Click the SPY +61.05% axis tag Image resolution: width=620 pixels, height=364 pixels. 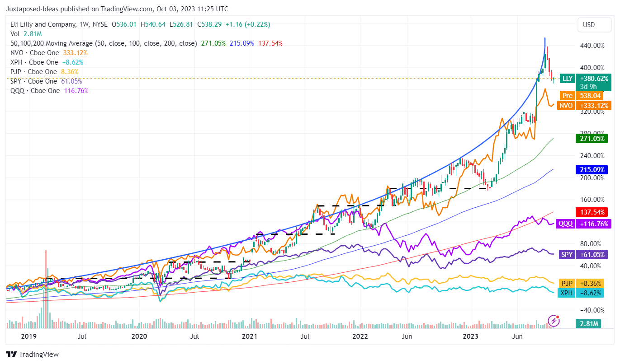click(x=584, y=254)
